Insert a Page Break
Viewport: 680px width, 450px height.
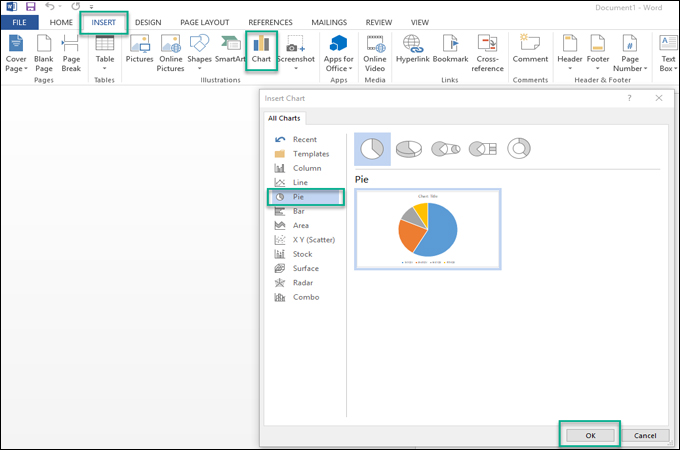(71, 54)
